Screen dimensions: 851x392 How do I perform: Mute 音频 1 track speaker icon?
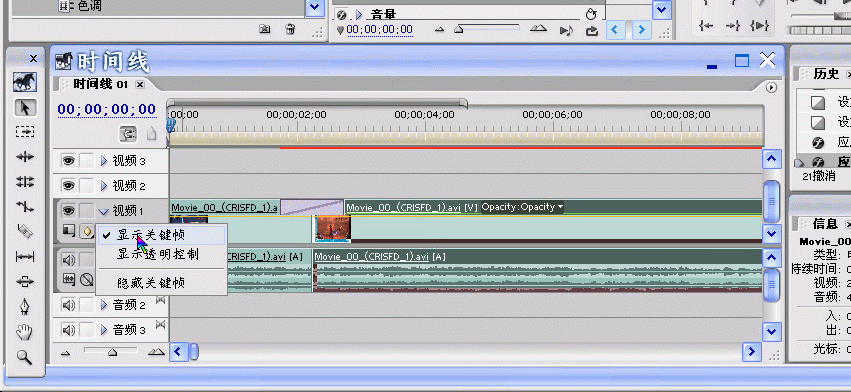(68, 260)
